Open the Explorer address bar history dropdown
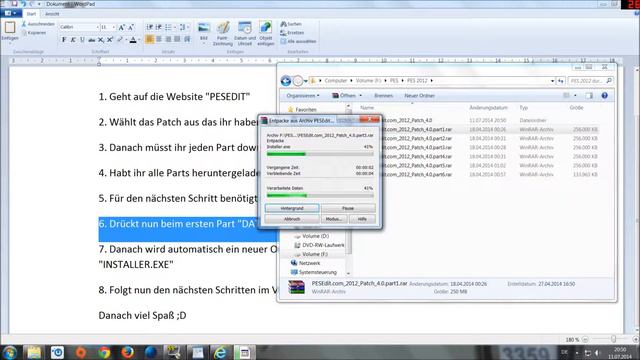The height and width of the screenshot is (360, 640). [552, 81]
